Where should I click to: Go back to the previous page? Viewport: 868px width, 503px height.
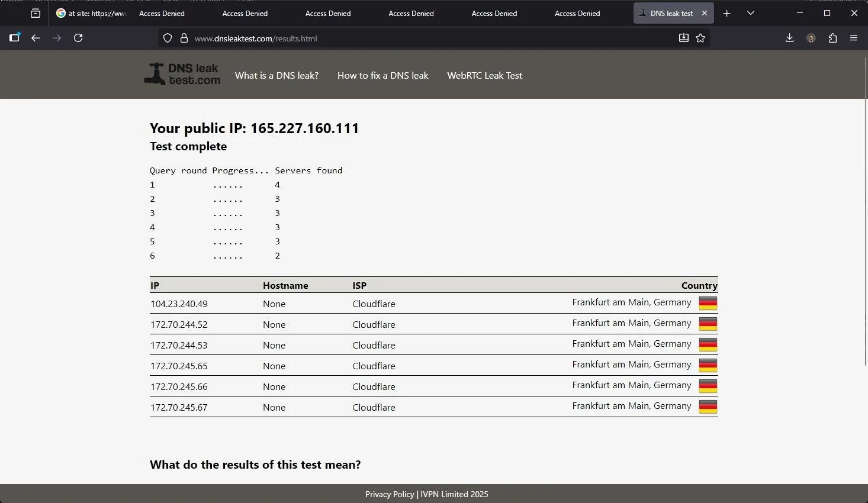pos(36,38)
